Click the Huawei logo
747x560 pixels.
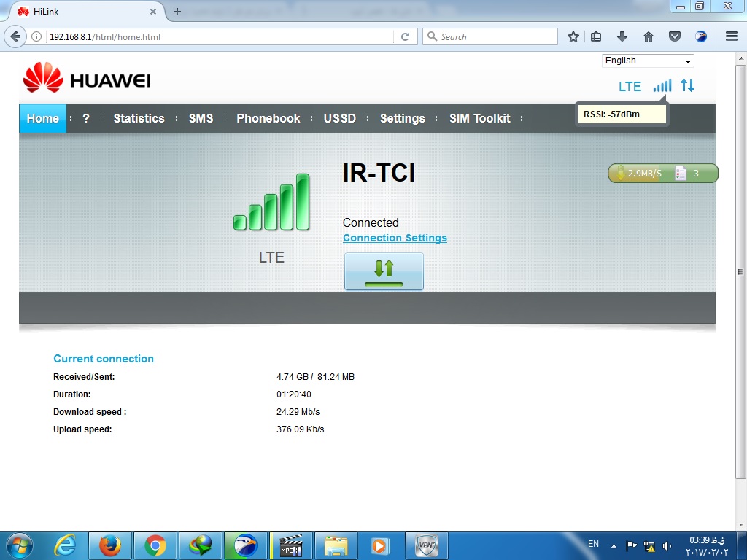(x=87, y=78)
